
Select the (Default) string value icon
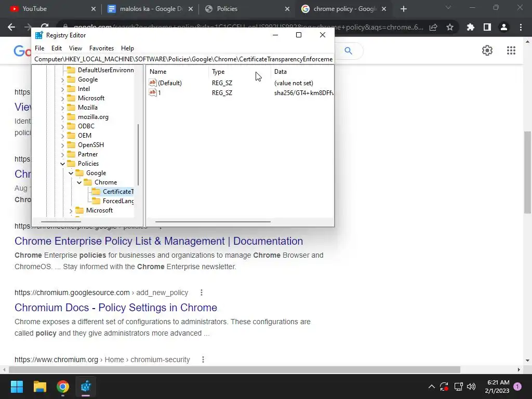(x=153, y=83)
